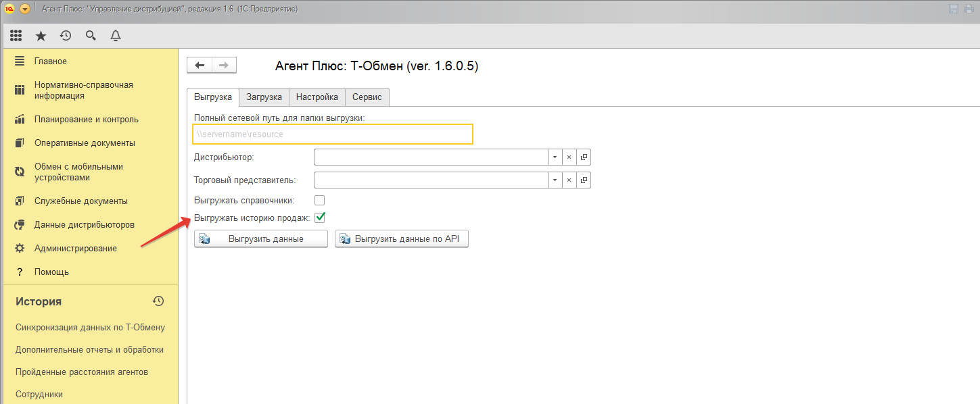Expand the Дистрибьютор dropdown arrow
This screenshot has height=404, width=980.
coord(555,157)
